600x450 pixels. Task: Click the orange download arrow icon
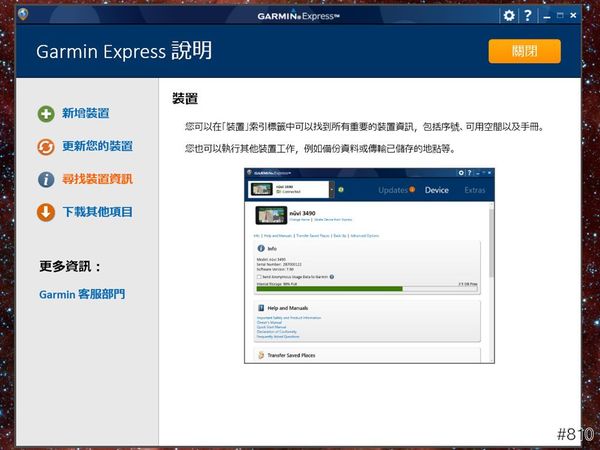pos(46,212)
